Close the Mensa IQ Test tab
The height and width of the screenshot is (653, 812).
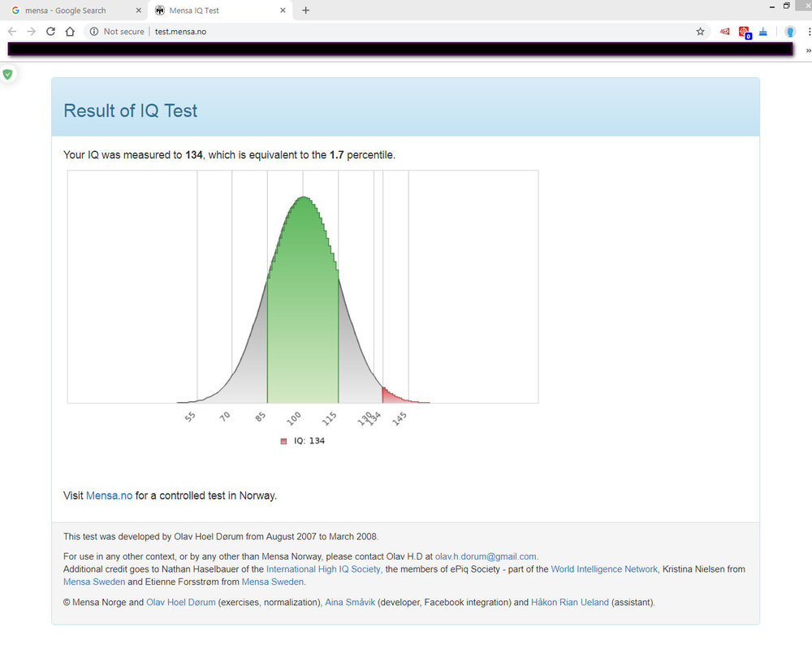282,11
